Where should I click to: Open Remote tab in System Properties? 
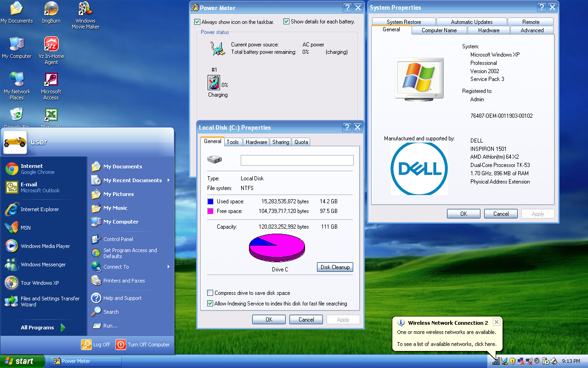coord(531,22)
